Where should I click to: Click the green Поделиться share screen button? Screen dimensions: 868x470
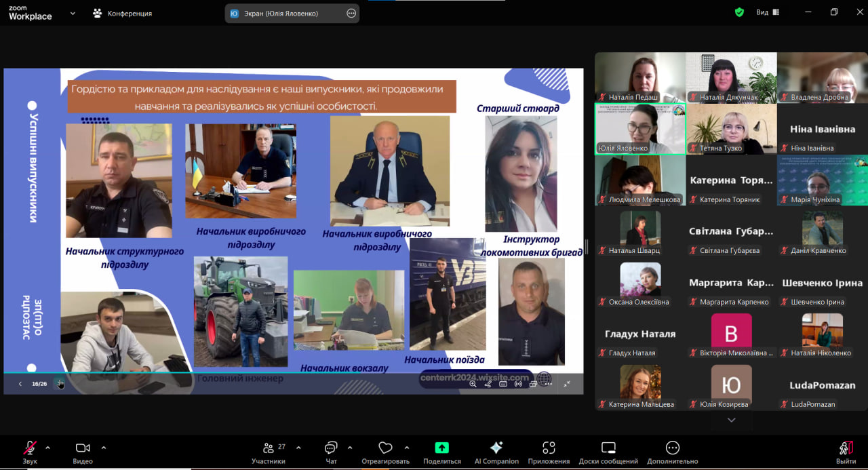tap(442, 452)
